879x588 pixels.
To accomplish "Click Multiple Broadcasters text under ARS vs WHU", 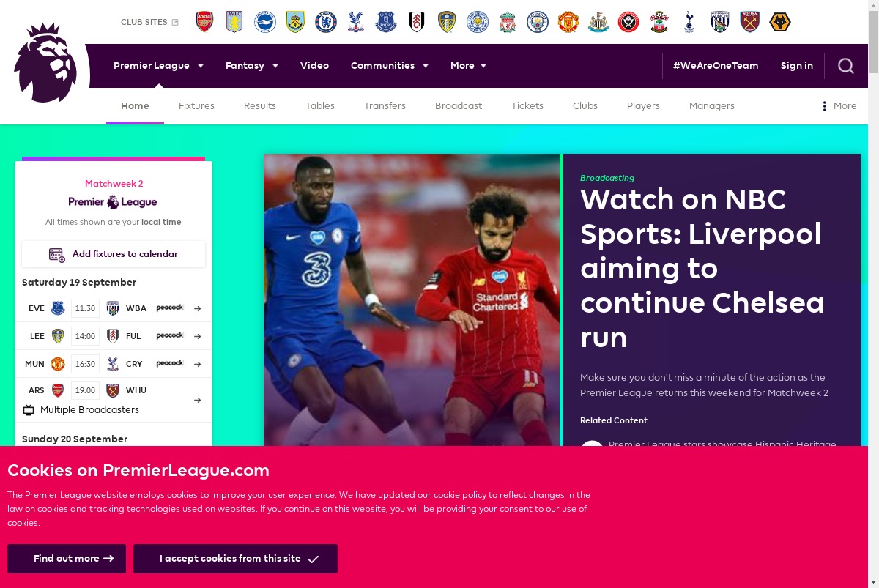I will pos(89,410).
